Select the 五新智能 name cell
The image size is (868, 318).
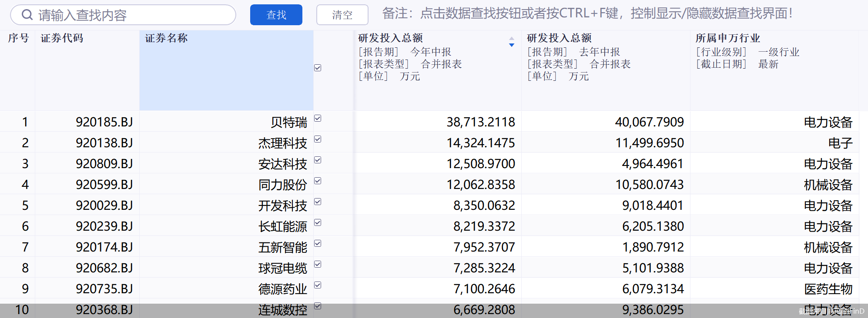(226, 246)
